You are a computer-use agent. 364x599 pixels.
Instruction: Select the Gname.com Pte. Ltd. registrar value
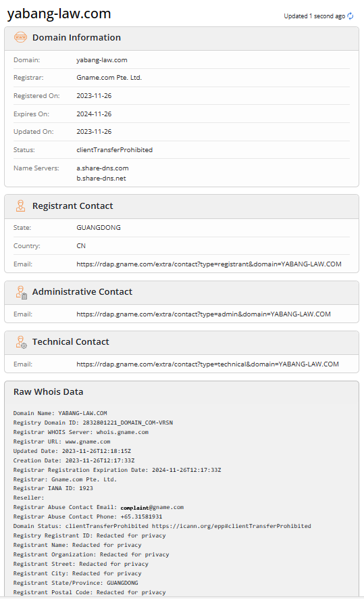point(109,78)
